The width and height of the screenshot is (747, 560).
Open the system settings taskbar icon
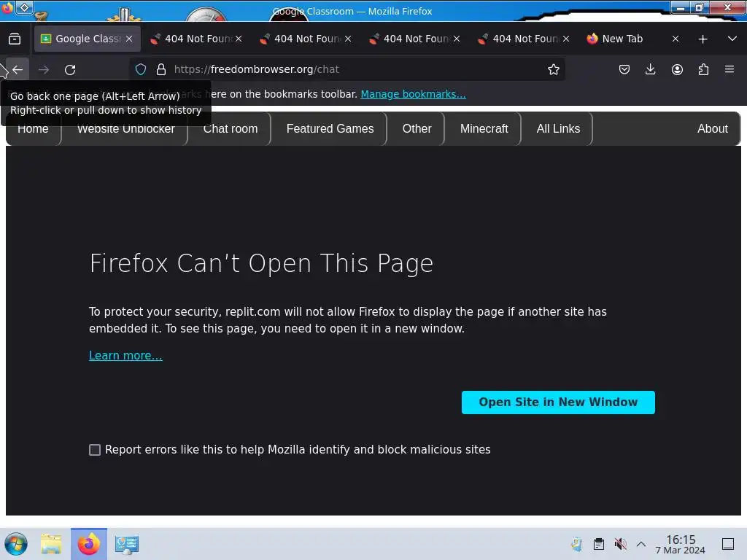[x=126, y=544]
